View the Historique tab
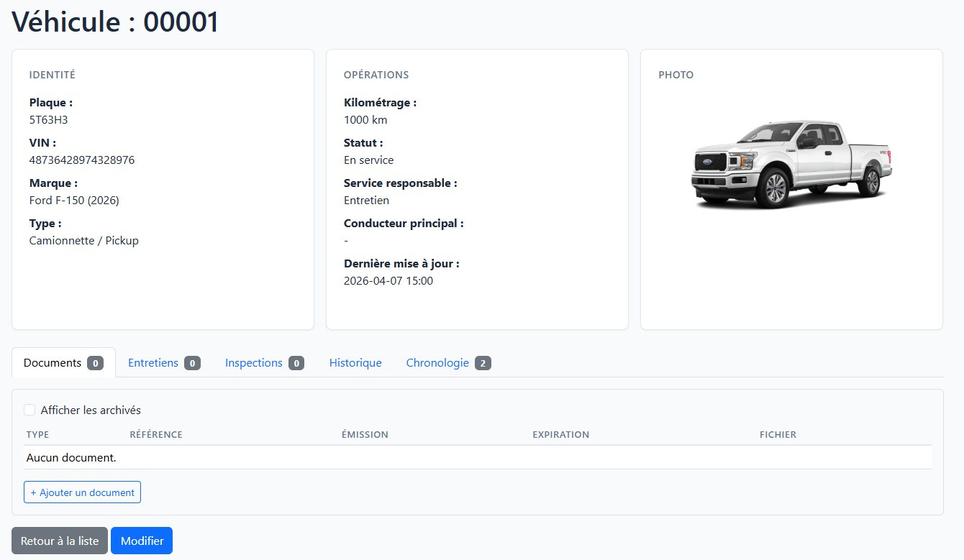 355,362
